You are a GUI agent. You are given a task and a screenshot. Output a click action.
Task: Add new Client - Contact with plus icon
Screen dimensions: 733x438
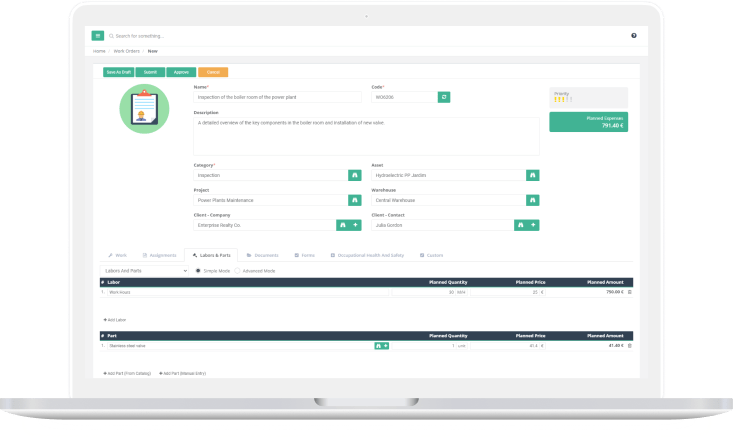(534, 225)
